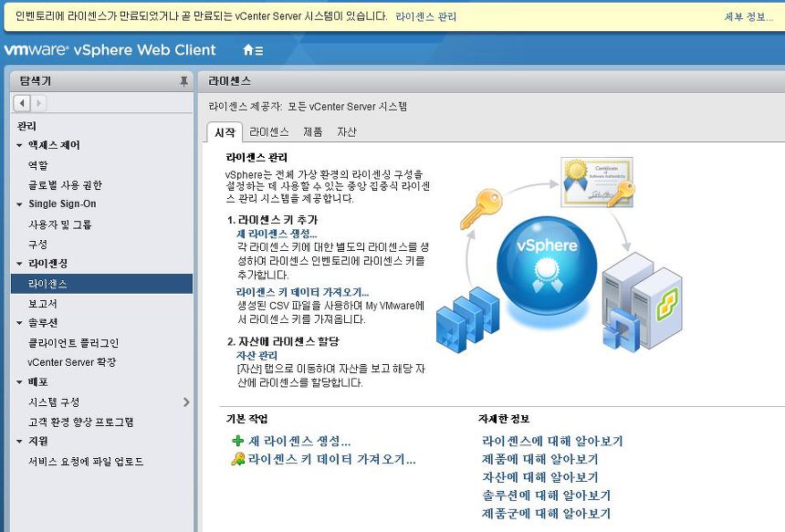This screenshot has height=532, width=785.
Task: Open 서비스 요청에 파일 업로드 item
Action: pos(86,461)
